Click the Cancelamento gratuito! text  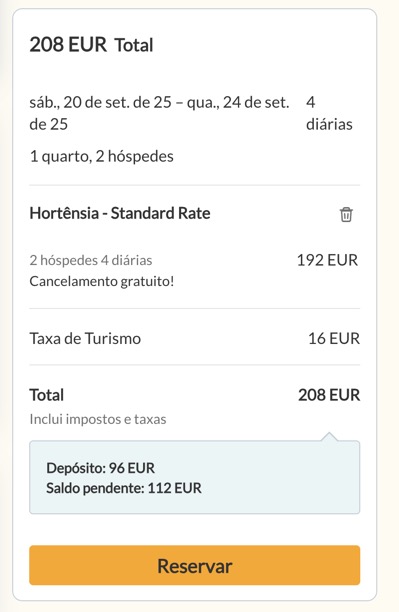(x=102, y=281)
